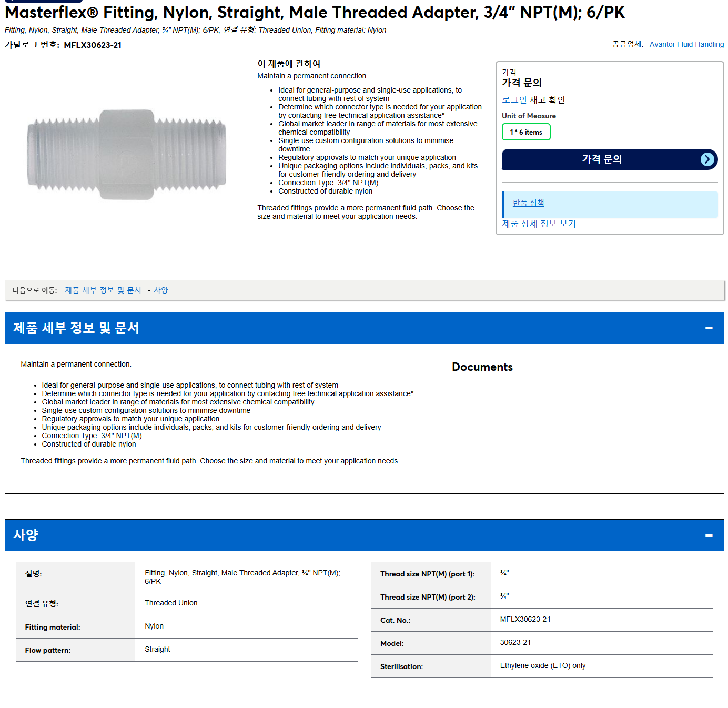Click the Thread size NPT(M) (port 2) label
This screenshot has height=708, width=728.
click(x=428, y=597)
